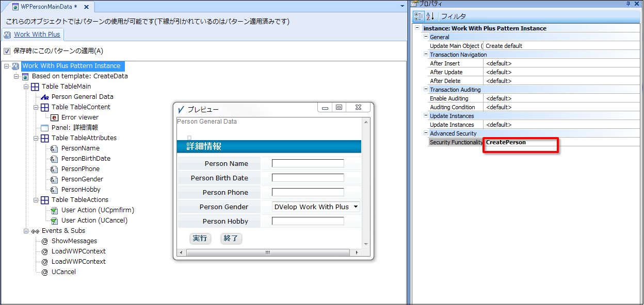Open the Person Gender dropdown in preview
Viewport: 644px width, 305px height.
[356, 207]
